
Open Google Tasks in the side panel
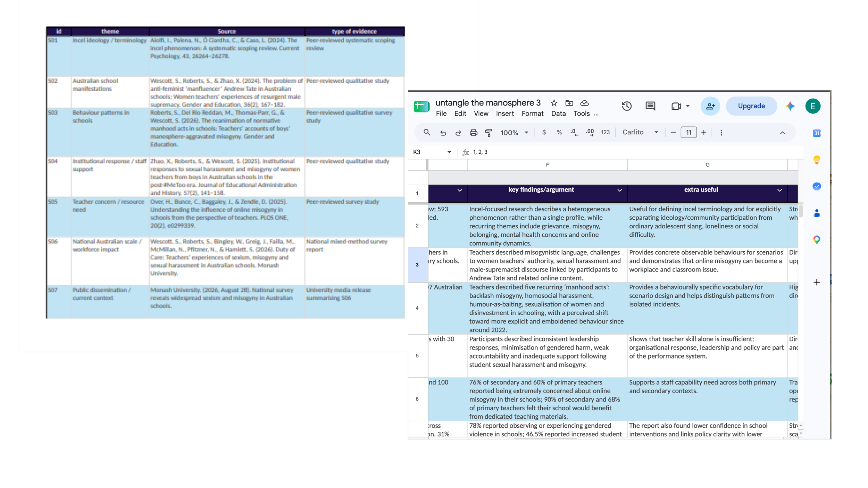tap(817, 186)
